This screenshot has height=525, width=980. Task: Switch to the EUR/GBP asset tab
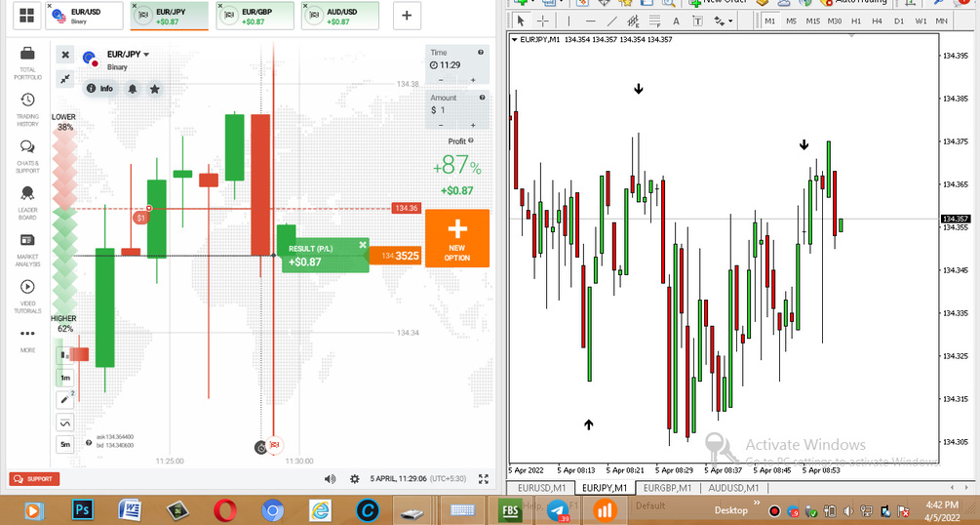click(255, 16)
